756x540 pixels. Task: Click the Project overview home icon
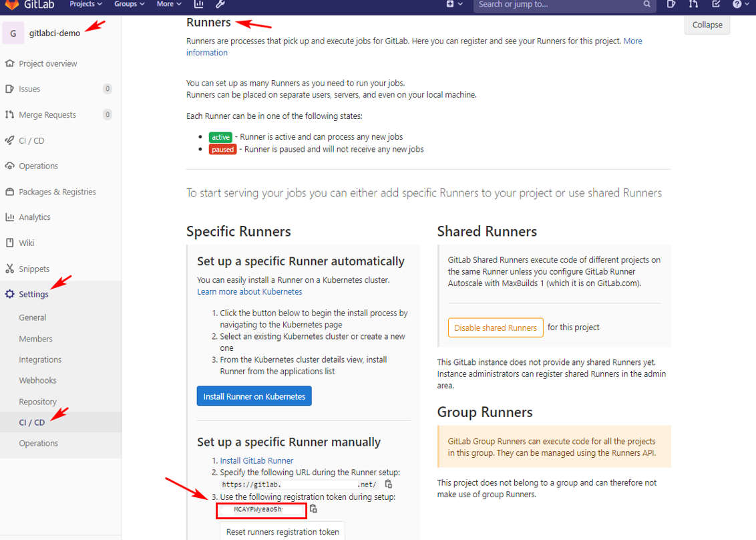pos(9,63)
